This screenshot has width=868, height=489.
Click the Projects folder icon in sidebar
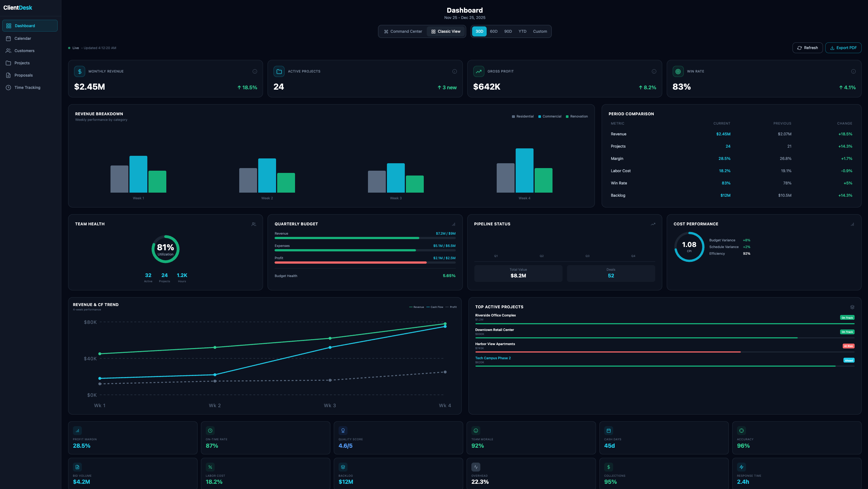pos(9,63)
